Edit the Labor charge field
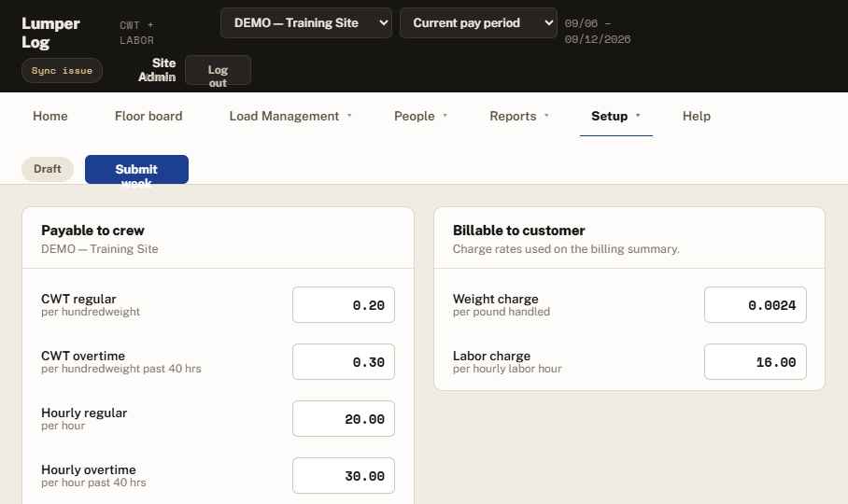The image size is (848, 504). (755, 362)
